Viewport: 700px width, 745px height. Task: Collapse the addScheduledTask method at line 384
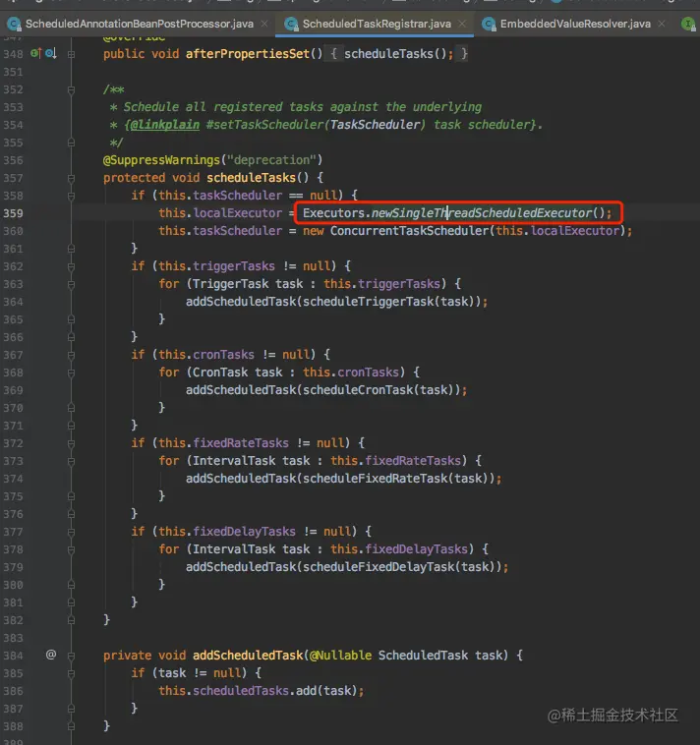[x=72, y=656]
